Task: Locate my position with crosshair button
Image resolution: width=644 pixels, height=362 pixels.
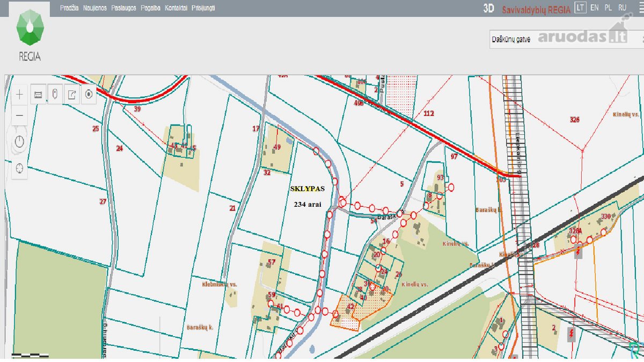Action: coord(20,168)
